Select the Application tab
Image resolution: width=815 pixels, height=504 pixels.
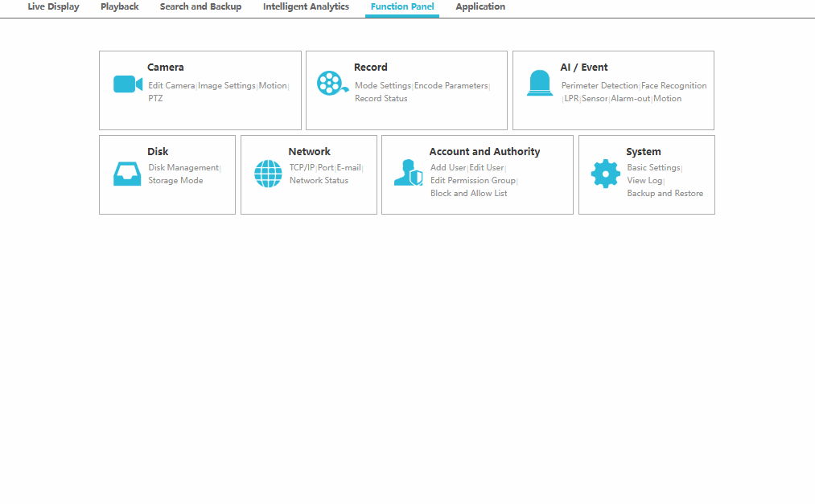coord(480,7)
